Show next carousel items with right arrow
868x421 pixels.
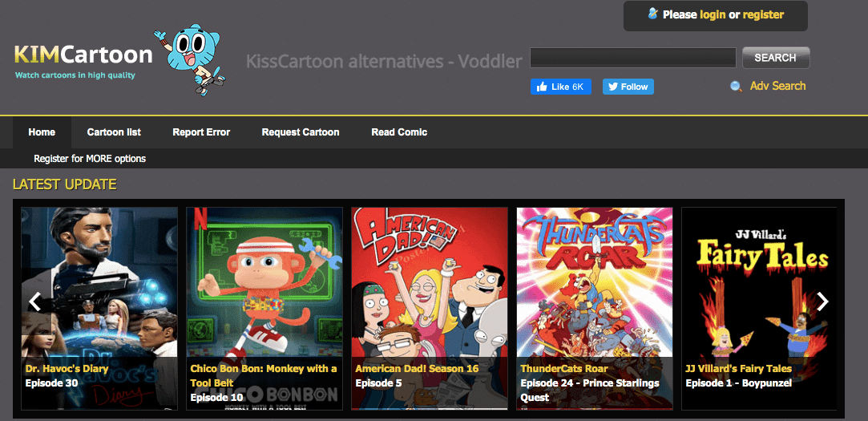point(823,302)
